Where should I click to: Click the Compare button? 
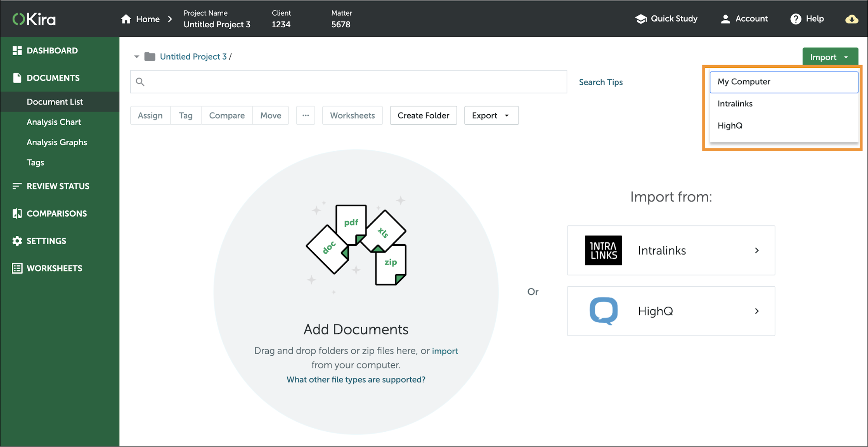pos(227,116)
